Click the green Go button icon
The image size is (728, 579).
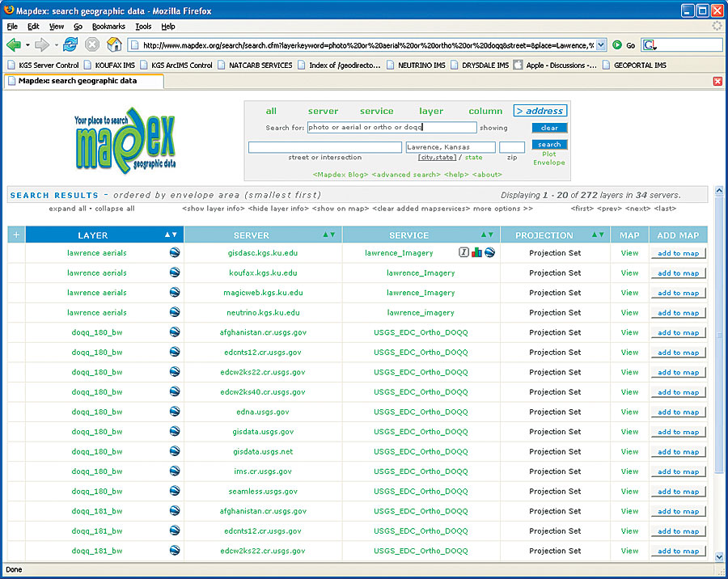pyautogui.click(x=617, y=45)
